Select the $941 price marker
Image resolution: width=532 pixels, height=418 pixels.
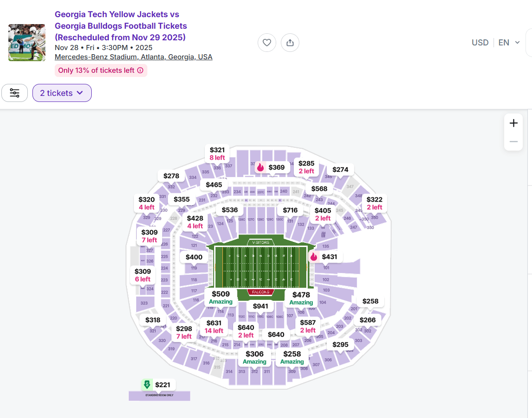pyautogui.click(x=260, y=306)
